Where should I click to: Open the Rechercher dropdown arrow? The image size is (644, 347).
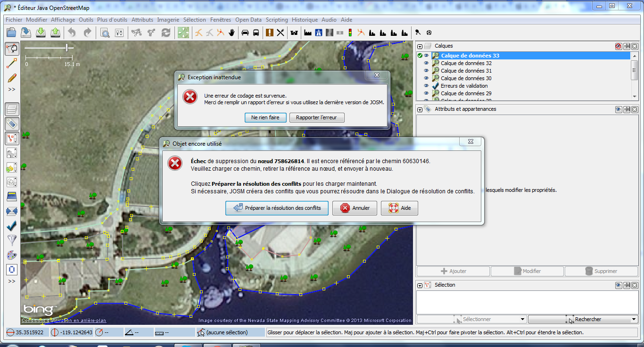coord(634,319)
